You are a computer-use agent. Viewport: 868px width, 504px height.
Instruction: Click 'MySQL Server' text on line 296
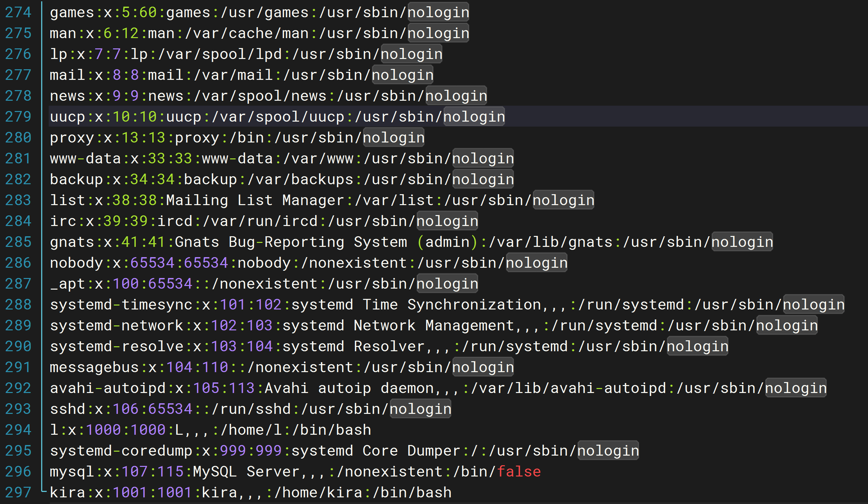point(246,472)
